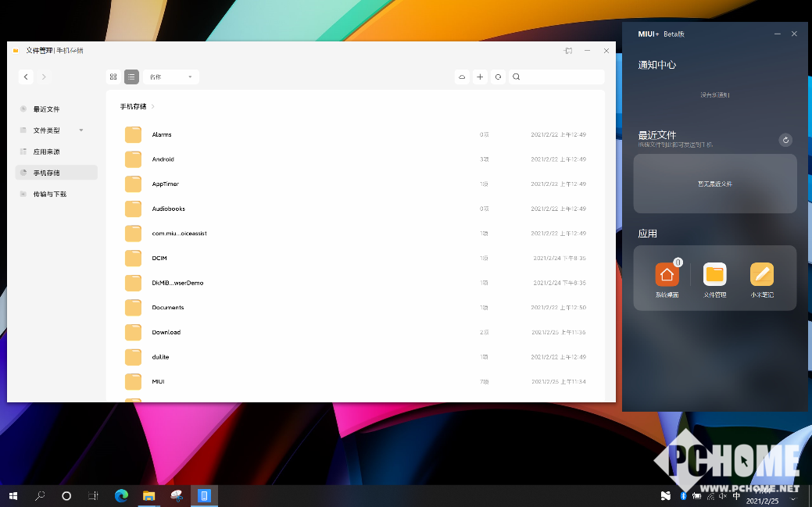Switch to grid view icon
Screen dimensions: 812x507
point(113,77)
